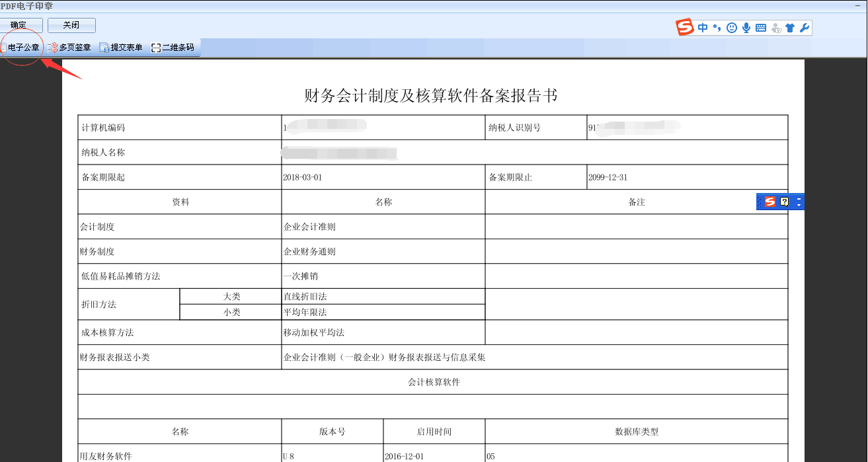Viewport: 868px width, 462px height.
Task: Click the date 2018-03-01
Action: click(x=303, y=178)
